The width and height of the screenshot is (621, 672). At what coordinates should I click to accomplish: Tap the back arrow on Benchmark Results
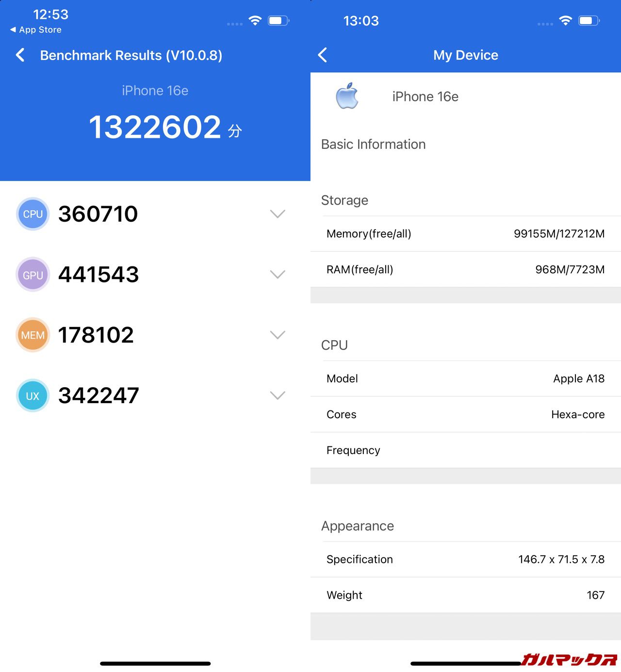(20, 55)
